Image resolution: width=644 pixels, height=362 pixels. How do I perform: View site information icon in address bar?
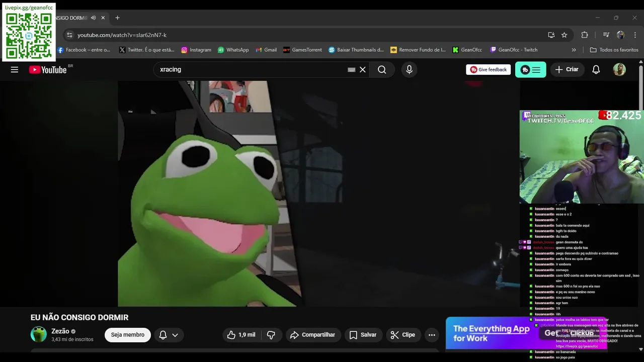click(69, 35)
